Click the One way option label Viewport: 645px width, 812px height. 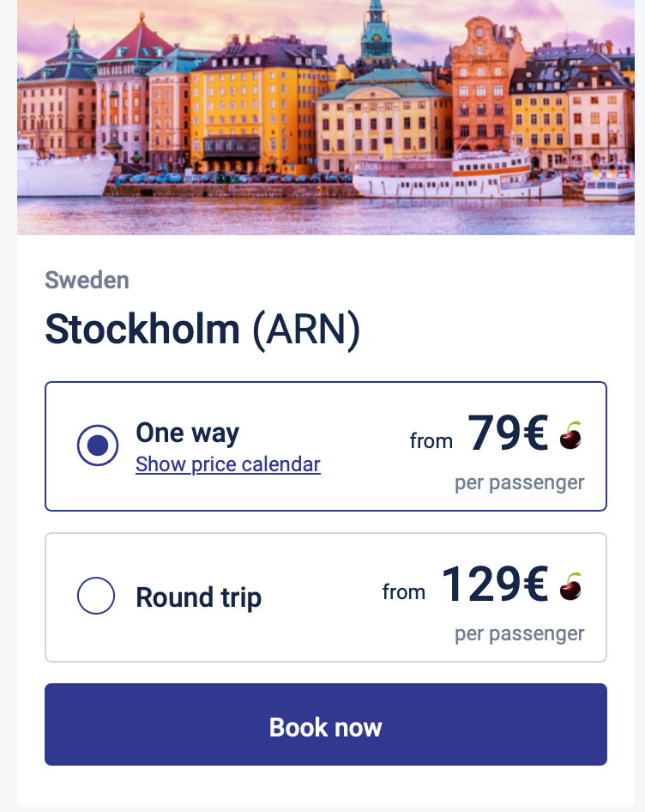tap(187, 432)
